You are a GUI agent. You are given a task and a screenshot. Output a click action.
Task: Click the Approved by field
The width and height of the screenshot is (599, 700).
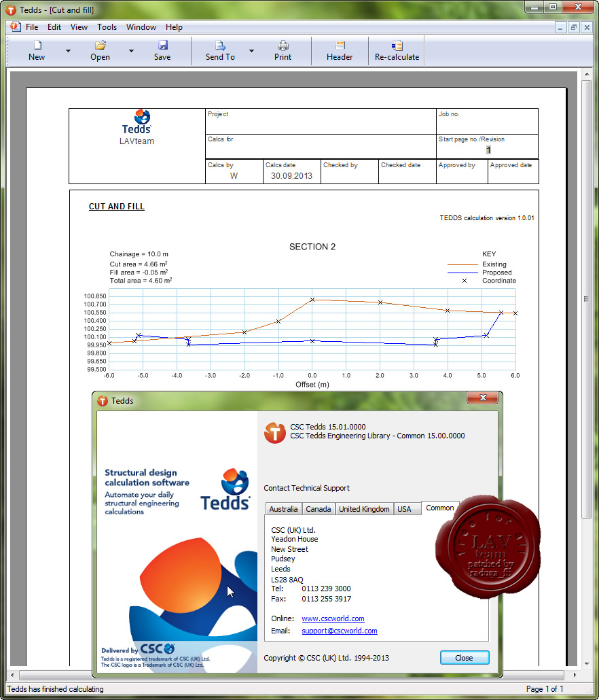[x=462, y=171]
